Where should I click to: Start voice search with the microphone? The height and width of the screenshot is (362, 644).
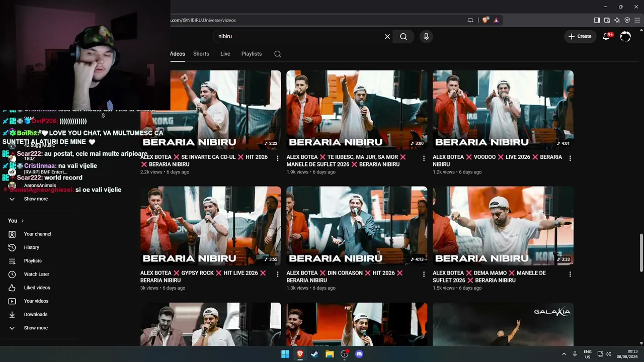tap(426, 36)
